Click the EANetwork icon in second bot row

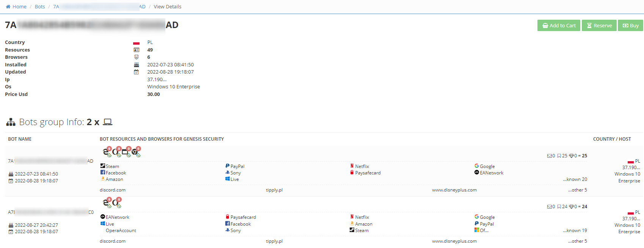102,217
